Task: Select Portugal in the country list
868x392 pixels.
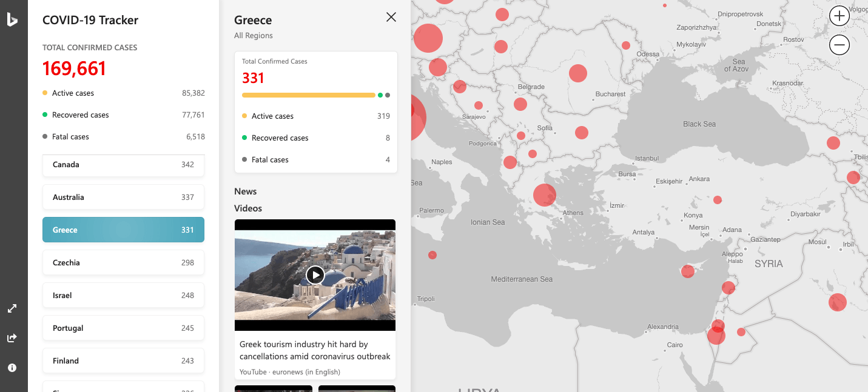Action: 123,328
